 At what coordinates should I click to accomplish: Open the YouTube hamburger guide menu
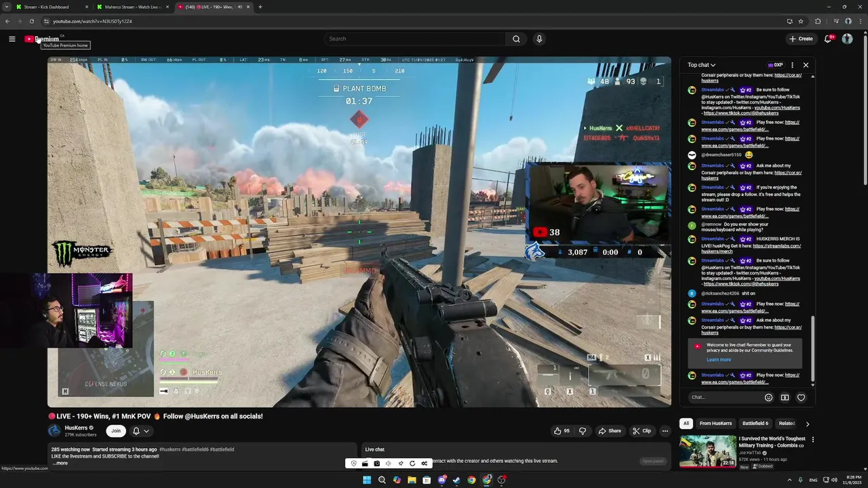12,39
